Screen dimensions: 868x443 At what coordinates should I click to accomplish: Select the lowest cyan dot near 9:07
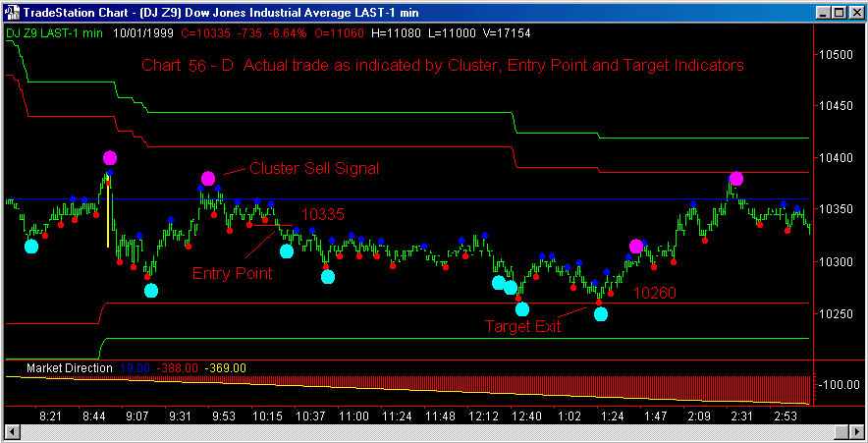tap(151, 290)
